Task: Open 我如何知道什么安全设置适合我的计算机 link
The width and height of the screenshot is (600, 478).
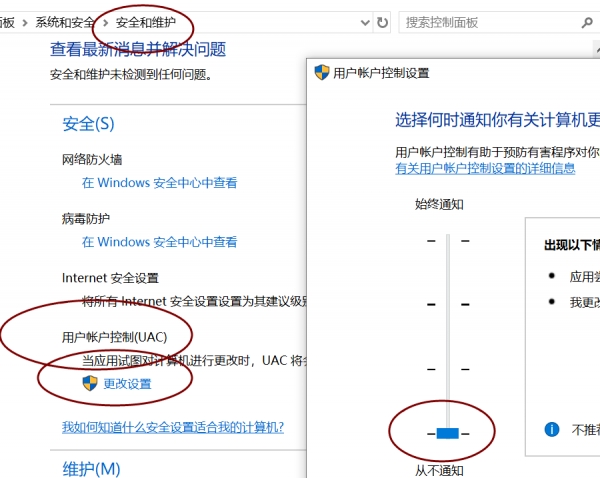Action: (173, 427)
